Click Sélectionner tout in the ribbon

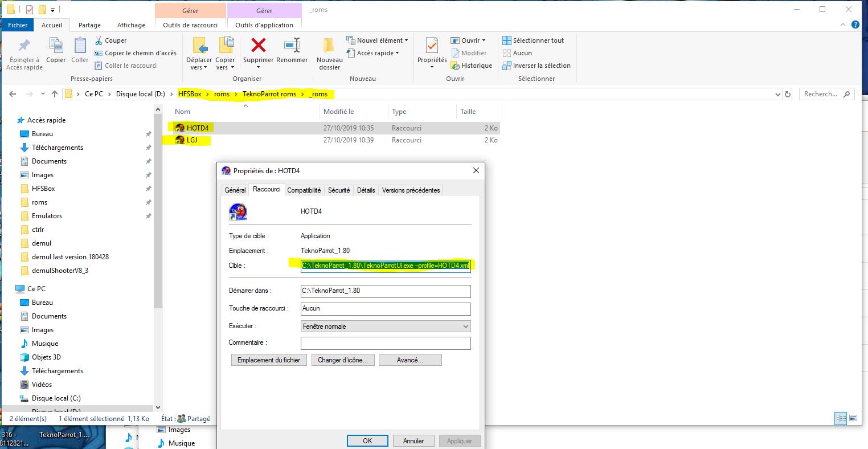pyautogui.click(x=533, y=40)
